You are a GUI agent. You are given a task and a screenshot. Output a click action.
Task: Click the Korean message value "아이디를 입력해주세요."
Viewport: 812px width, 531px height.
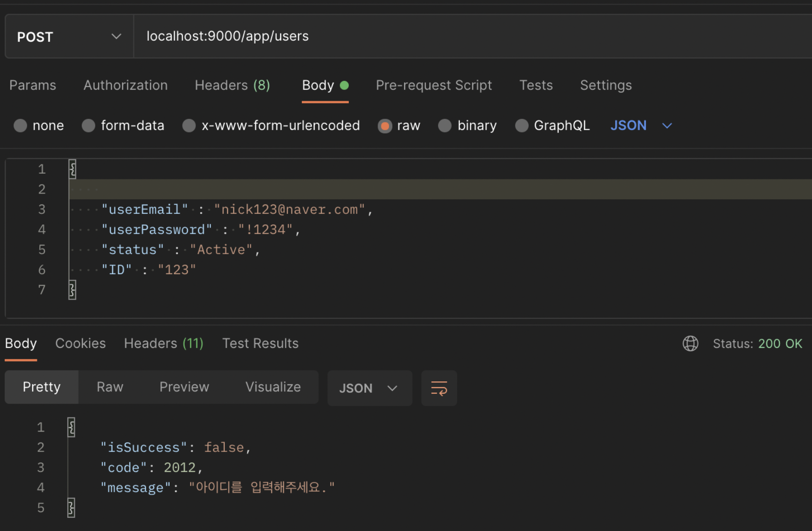coord(262,487)
